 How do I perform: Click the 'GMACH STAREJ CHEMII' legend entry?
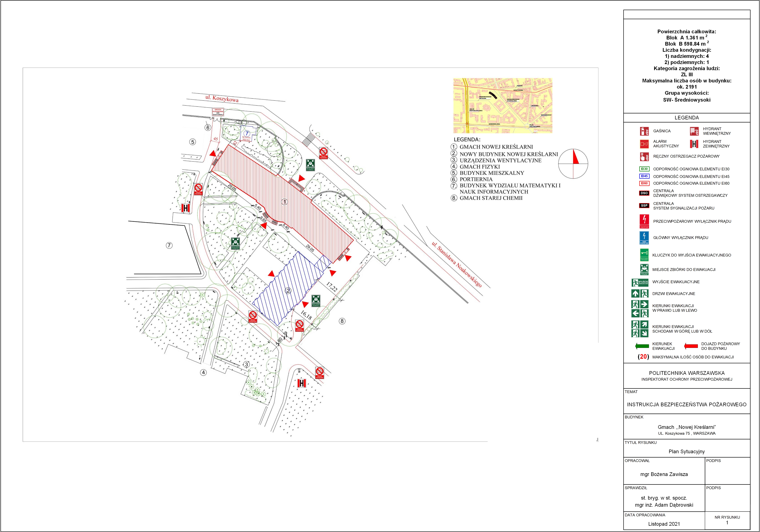click(x=491, y=198)
